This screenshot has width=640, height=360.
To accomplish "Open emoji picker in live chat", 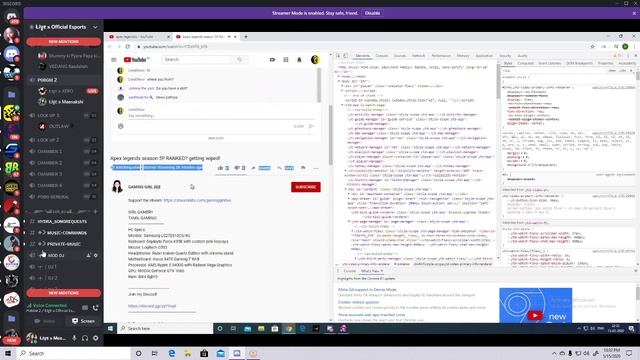I will [121, 127].
